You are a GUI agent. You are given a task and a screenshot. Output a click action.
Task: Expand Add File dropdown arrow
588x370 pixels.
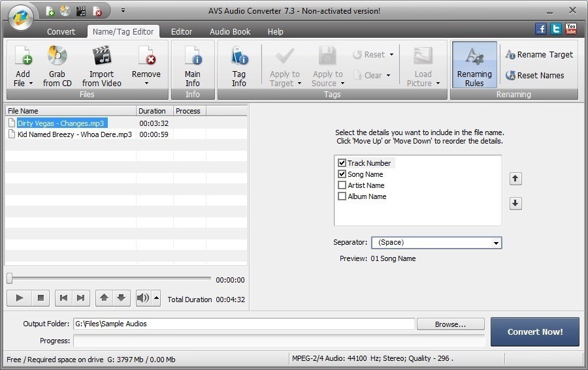[31, 84]
